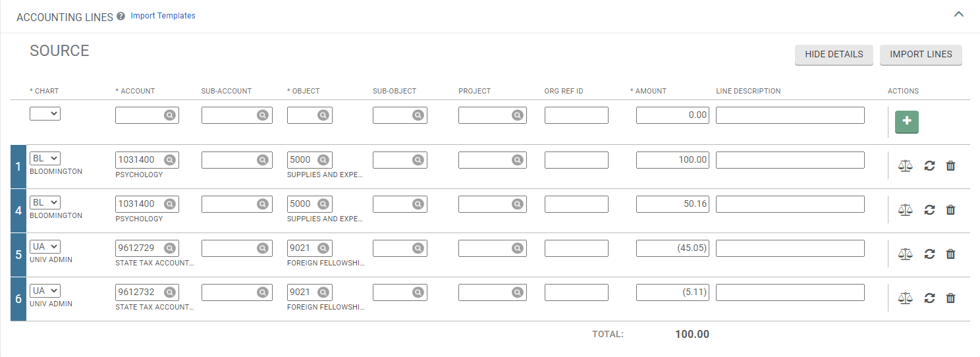This screenshot has height=357, width=980.
Task: Click the refresh icon for line 5
Action: pos(929,254)
